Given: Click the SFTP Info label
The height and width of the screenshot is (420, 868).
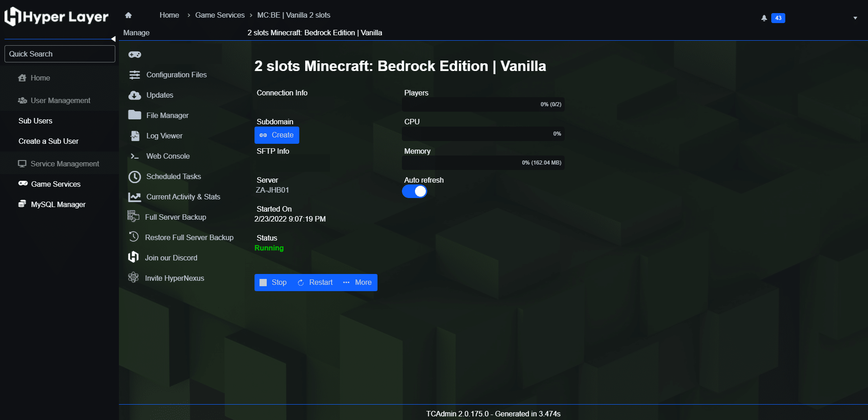Looking at the screenshot, I should pos(273,151).
